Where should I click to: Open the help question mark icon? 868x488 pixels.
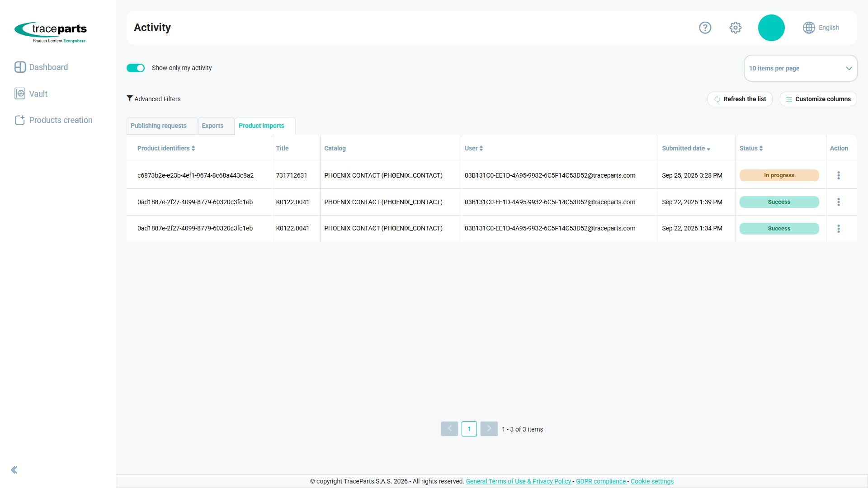click(705, 28)
